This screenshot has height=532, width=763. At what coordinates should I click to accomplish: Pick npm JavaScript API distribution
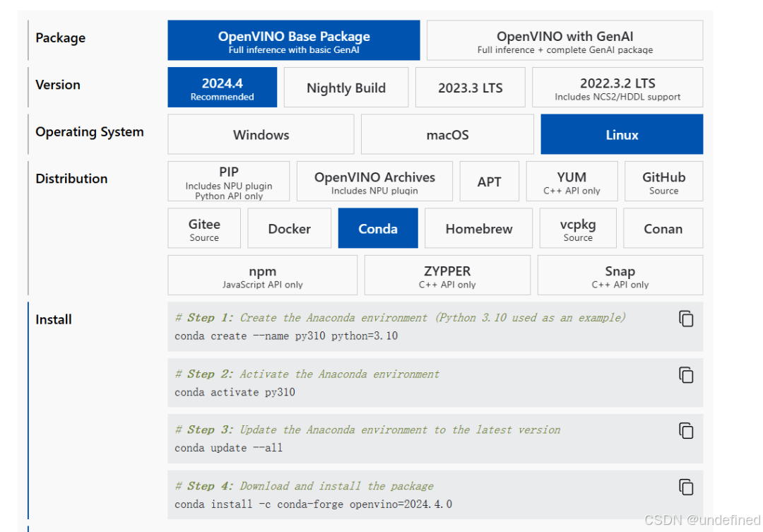pos(263,275)
